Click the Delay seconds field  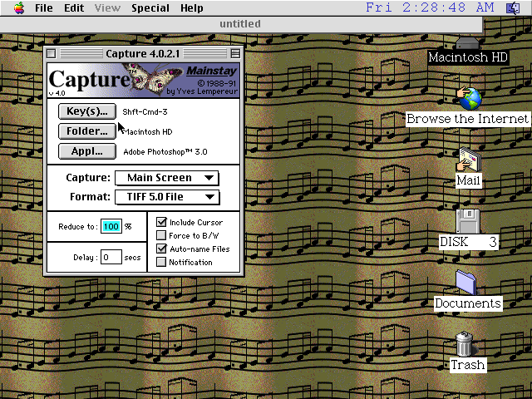tap(111, 257)
